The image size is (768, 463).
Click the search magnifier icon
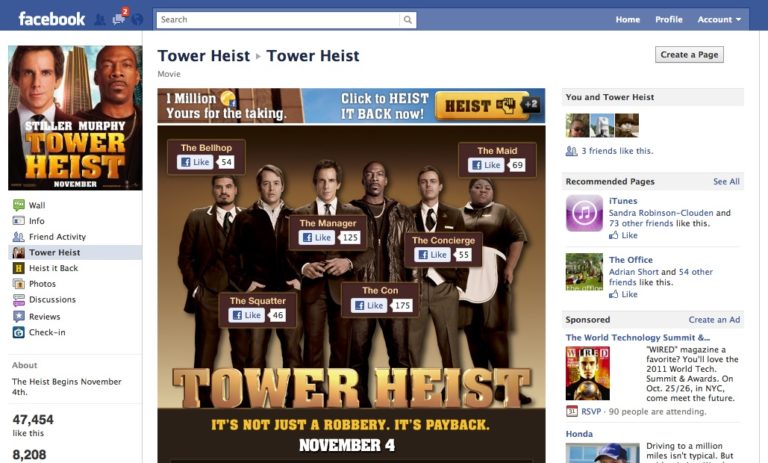(408, 20)
